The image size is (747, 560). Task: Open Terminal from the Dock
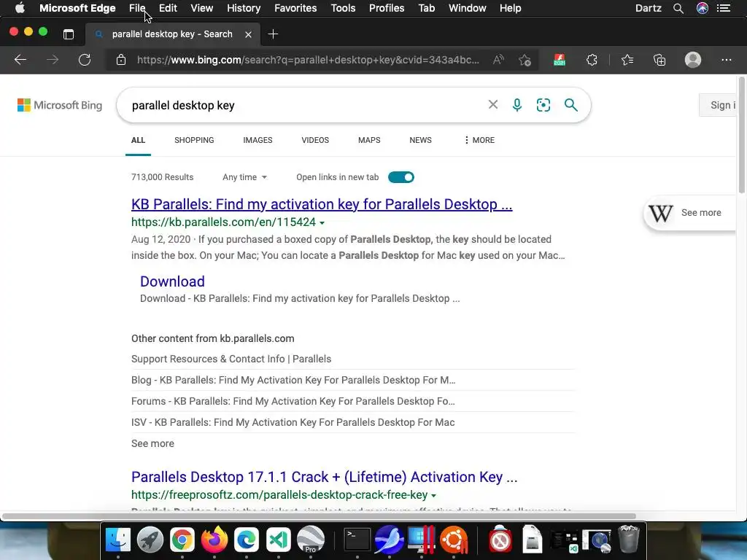coord(357,540)
